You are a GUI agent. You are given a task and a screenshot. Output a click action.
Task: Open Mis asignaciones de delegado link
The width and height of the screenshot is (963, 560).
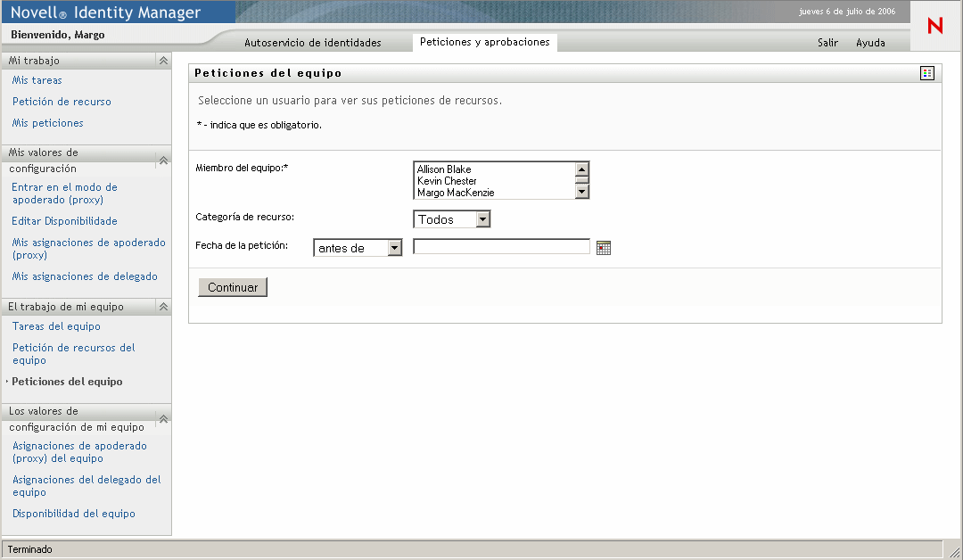[x=85, y=276]
